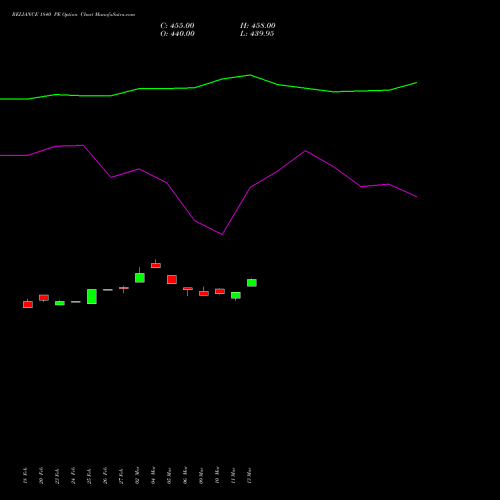Select the 06 Mar date label
This screenshot has height=500, width=500.
[185, 475]
